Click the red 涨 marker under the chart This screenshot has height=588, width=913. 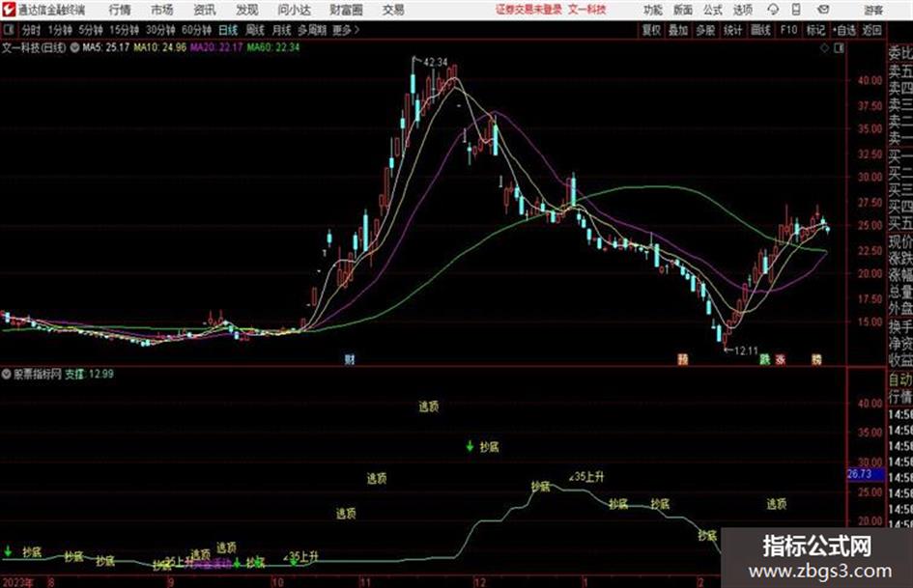click(x=781, y=359)
